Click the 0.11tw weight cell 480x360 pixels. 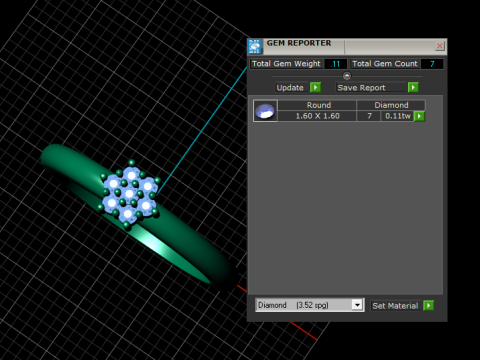[x=398, y=116]
